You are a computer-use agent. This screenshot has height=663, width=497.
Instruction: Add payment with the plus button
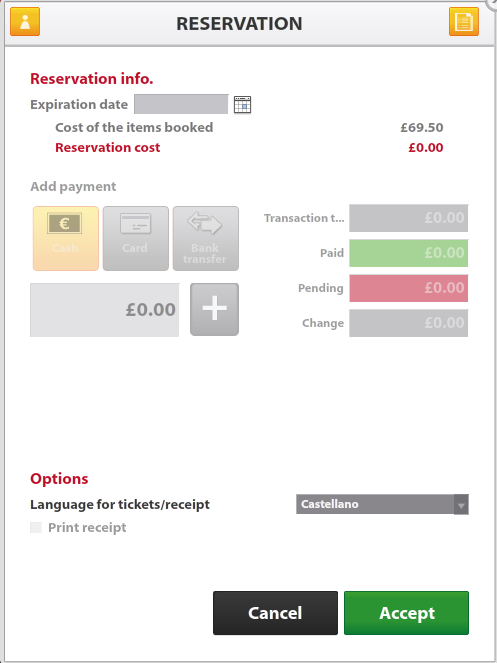[x=214, y=310]
